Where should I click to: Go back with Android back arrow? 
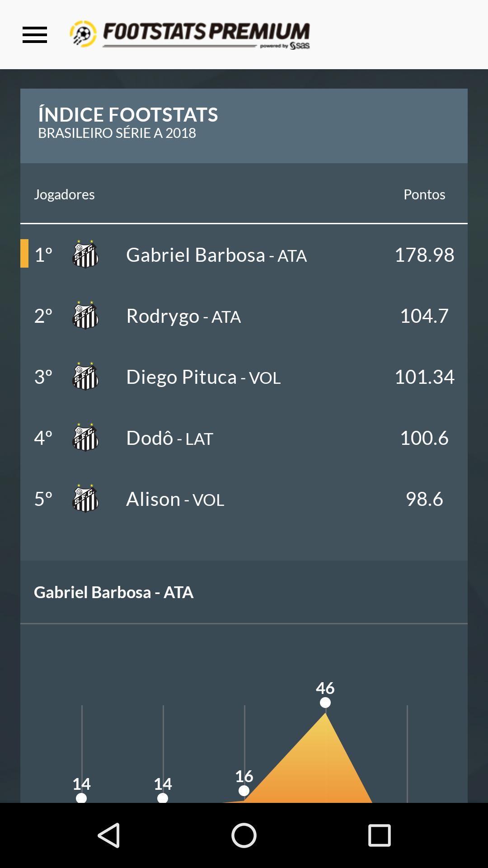[x=109, y=835]
